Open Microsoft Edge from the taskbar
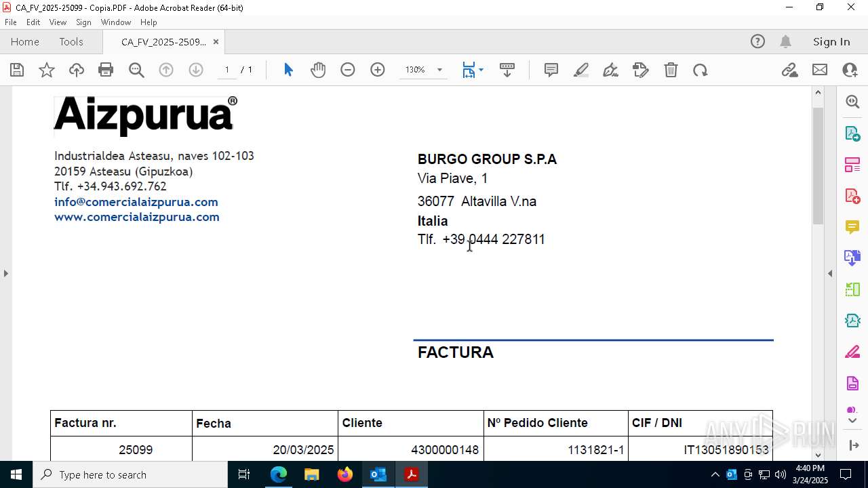The image size is (868, 488). point(279,474)
